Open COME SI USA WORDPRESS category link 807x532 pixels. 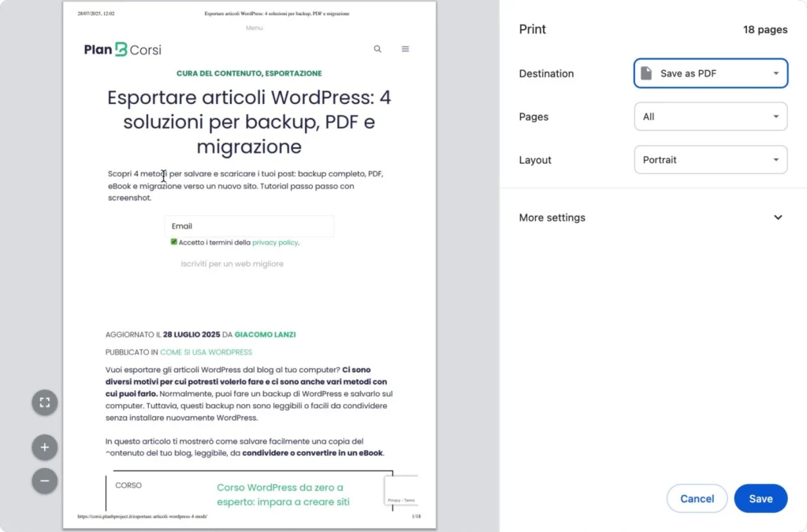point(206,352)
